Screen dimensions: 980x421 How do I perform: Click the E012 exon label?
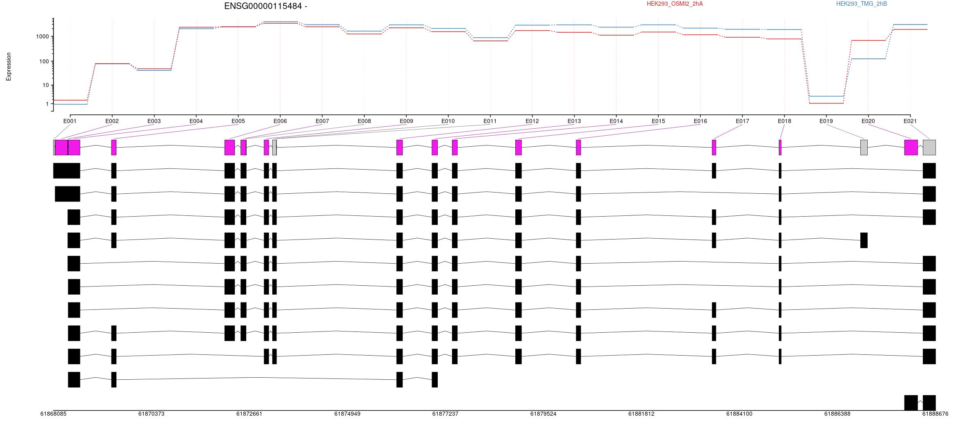pyautogui.click(x=532, y=121)
